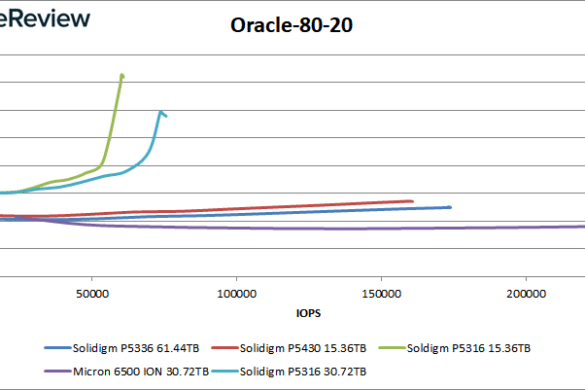Click the 50000 x-axis label
Screen dimensions: 585x390
click(x=92, y=294)
